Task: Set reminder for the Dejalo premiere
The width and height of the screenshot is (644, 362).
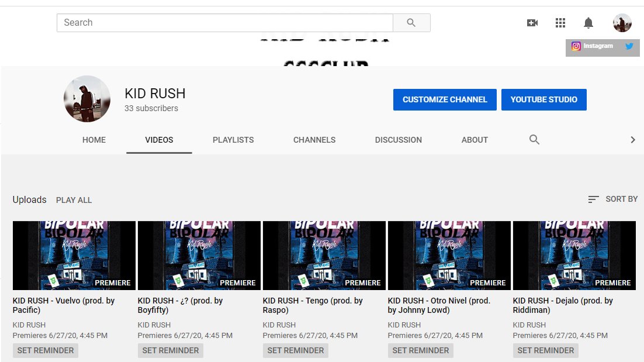Action: click(x=546, y=350)
